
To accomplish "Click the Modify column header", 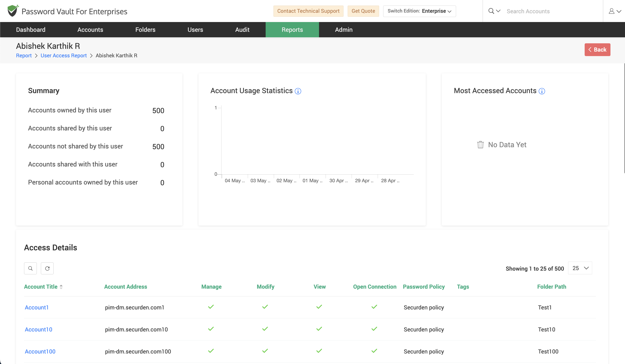I will click(266, 287).
